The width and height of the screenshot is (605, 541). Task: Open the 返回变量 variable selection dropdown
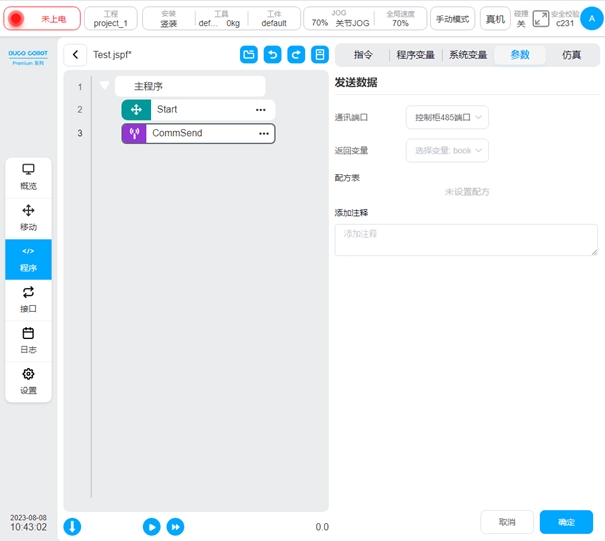[447, 150]
